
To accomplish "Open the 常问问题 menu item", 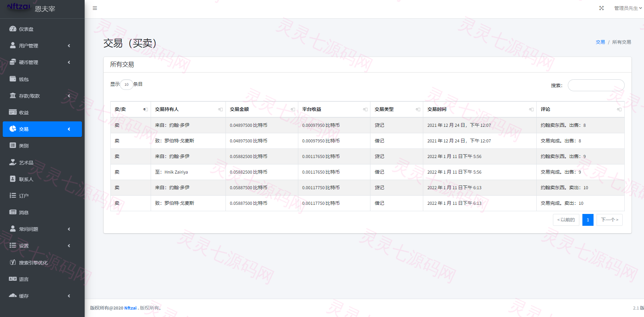I will tap(42, 229).
